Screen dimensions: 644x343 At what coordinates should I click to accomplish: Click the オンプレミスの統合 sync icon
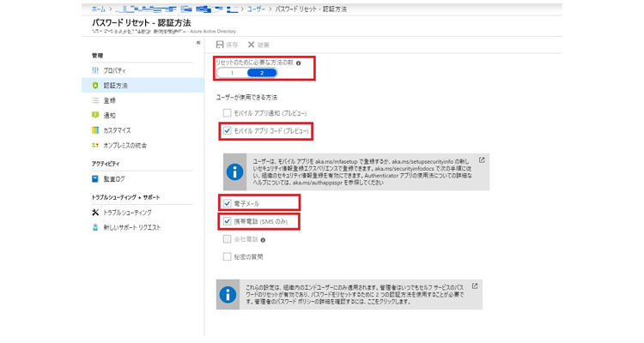95,145
